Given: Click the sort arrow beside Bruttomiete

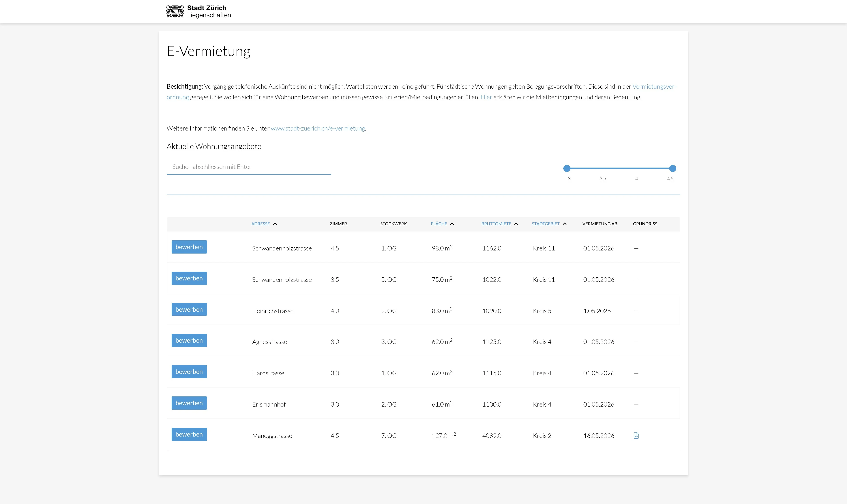Looking at the screenshot, I should click(516, 224).
